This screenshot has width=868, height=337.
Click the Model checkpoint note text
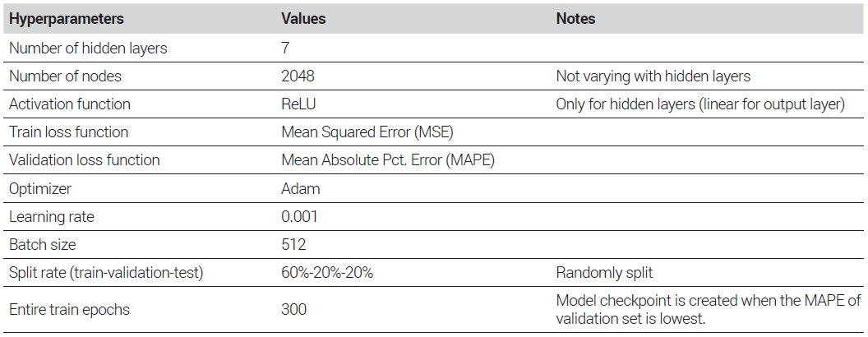tap(709, 309)
